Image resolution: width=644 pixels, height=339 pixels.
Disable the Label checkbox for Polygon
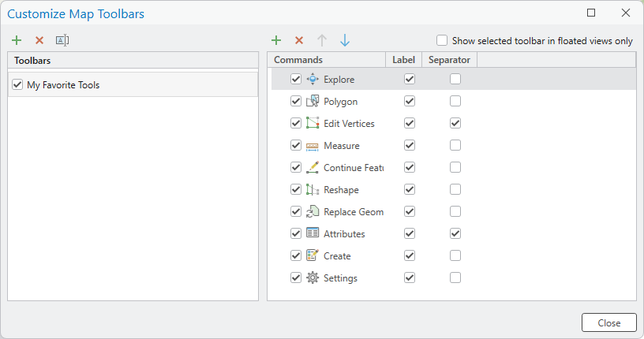pos(410,101)
